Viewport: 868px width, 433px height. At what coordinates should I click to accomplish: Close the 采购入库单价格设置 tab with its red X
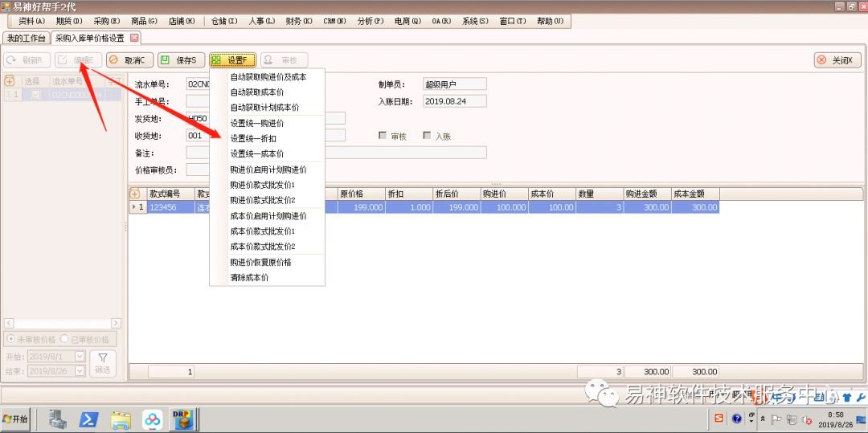(134, 38)
